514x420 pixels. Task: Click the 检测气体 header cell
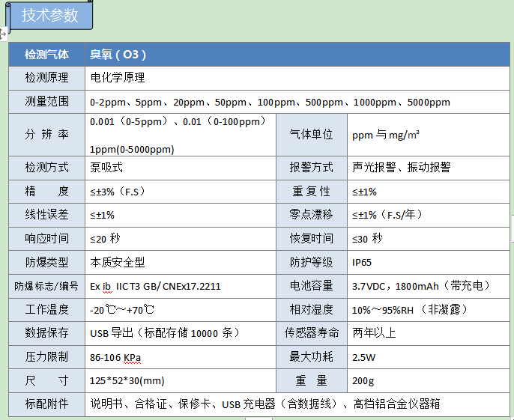46,55
